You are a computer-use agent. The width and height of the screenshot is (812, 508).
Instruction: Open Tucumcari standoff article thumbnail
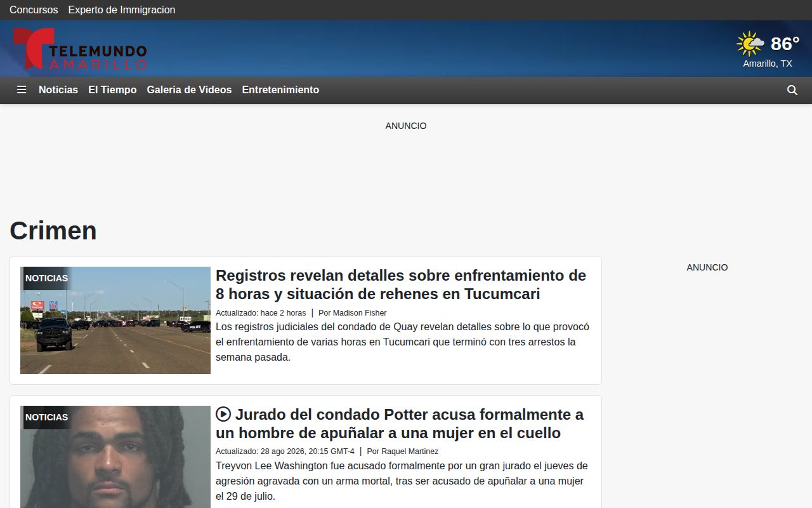point(115,320)
